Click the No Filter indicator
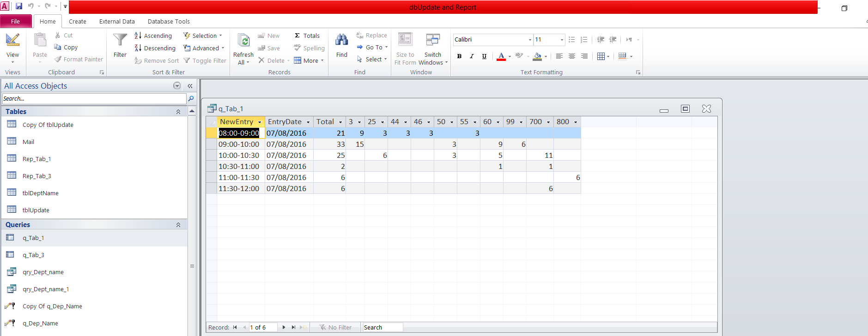 [335, 327]
